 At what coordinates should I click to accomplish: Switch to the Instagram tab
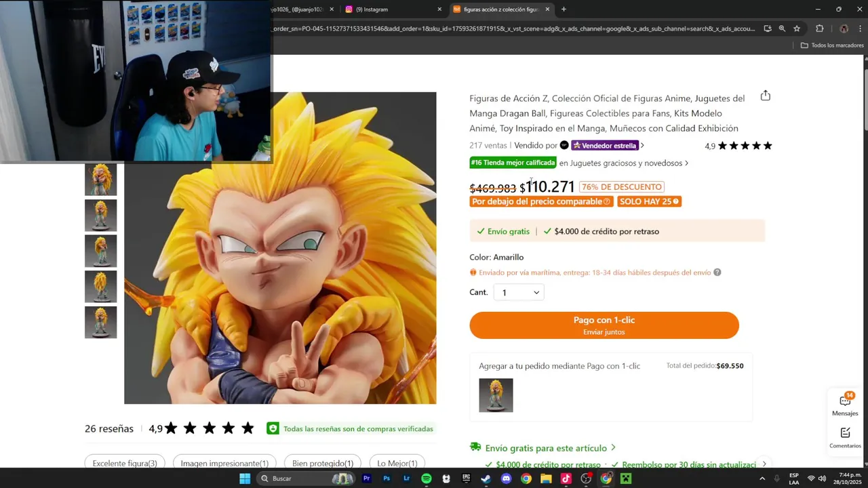click(392, 9)
